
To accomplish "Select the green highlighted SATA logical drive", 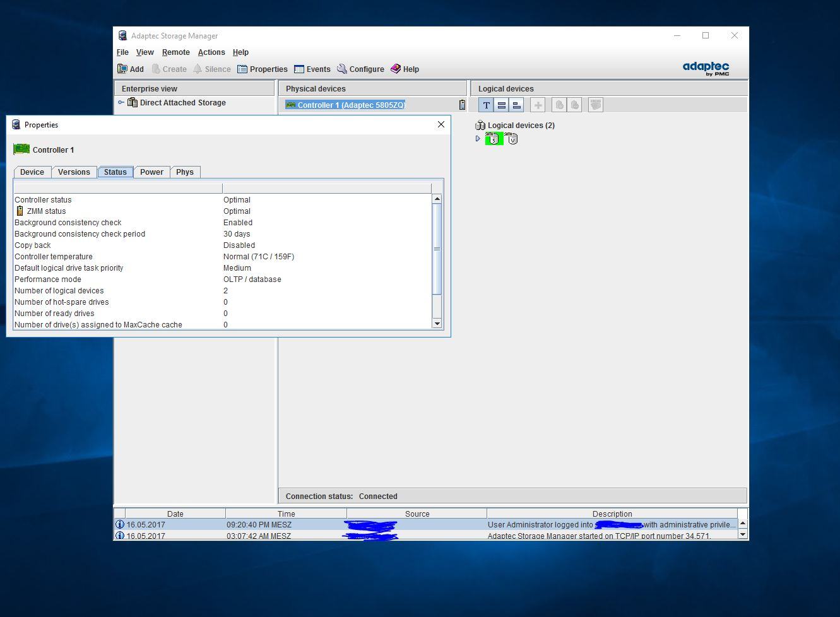I will (494, 139).
